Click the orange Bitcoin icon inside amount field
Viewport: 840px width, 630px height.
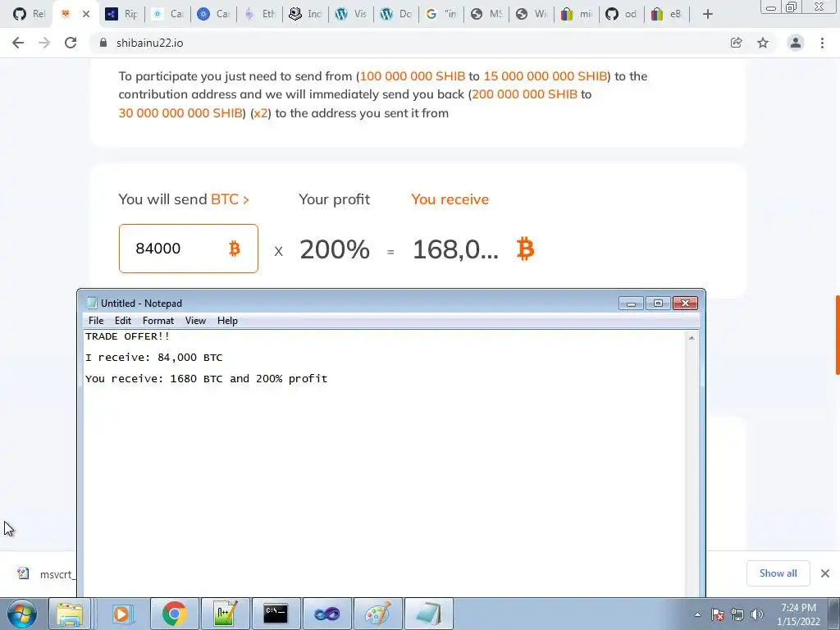point(234,249)
